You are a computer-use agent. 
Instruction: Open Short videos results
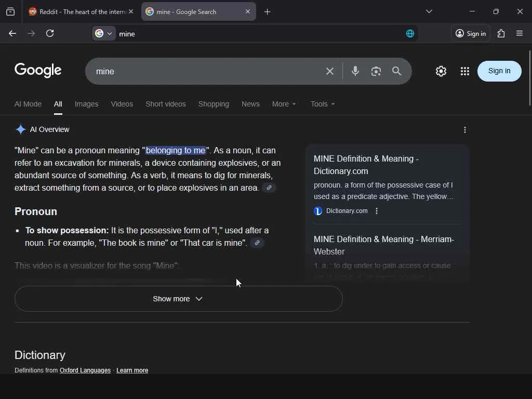166,104
